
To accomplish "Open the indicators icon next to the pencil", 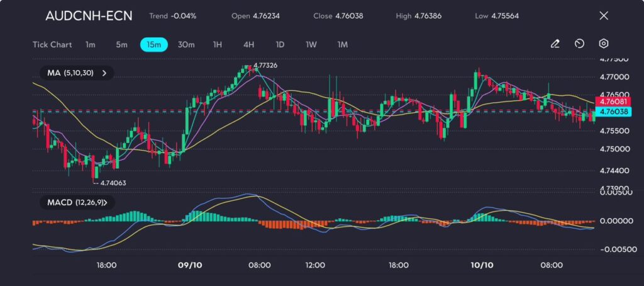I will click(579, 44).
